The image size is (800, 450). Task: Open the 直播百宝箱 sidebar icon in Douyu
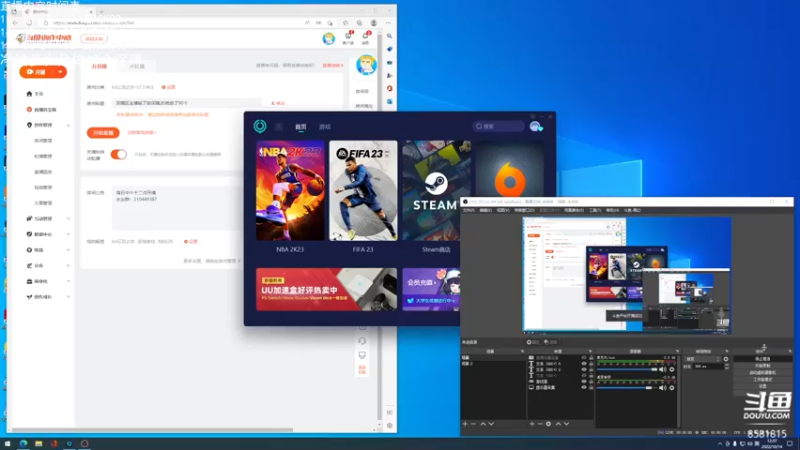pos(29,109)
